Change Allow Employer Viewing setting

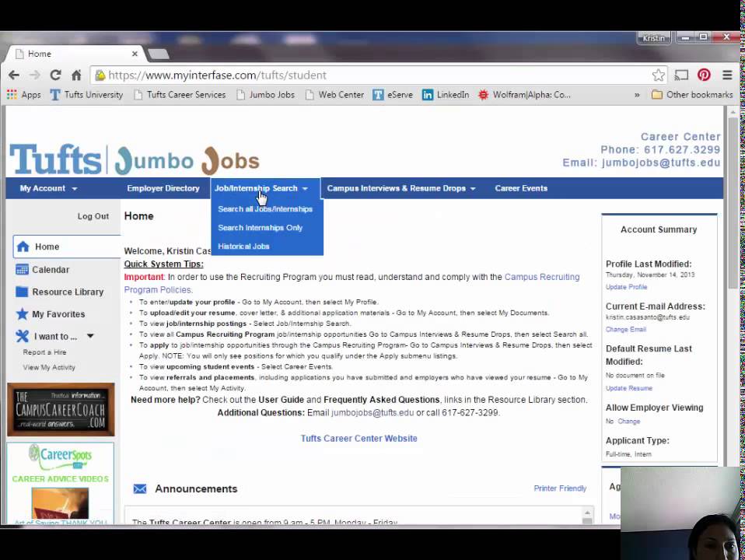pos(628,422)
